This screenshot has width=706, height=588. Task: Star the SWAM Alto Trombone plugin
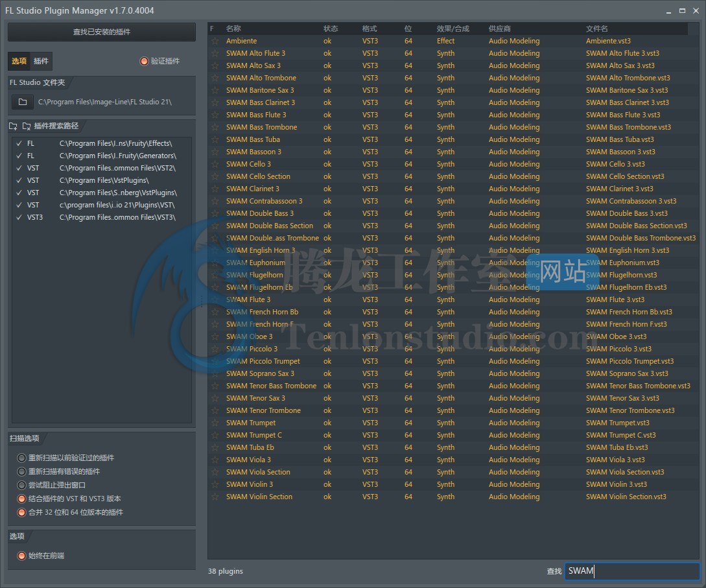click(215, 78)
